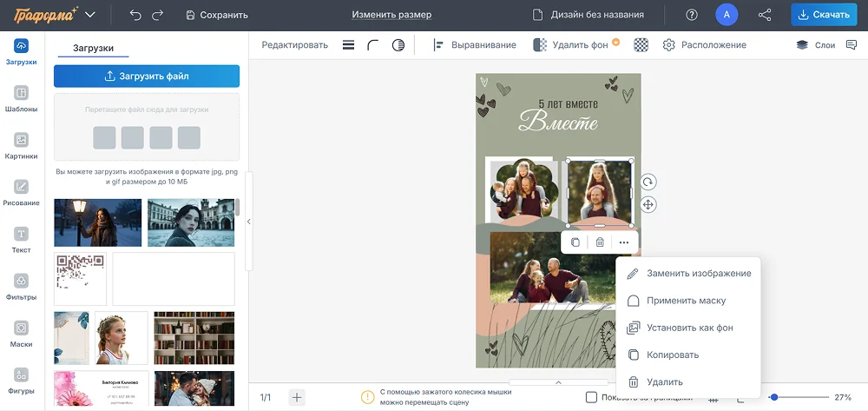Choose Копировать from context menu
The image size is (868, 411).
tap(688, 355)
